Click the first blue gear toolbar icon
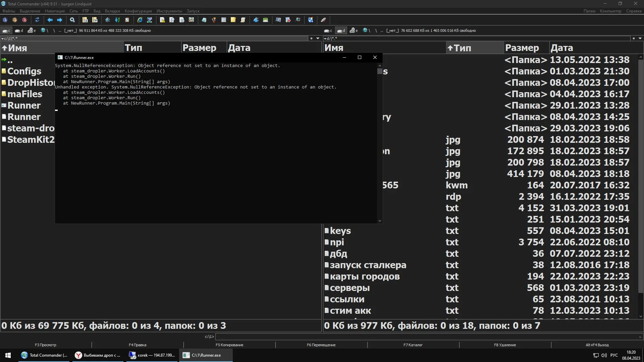The height and width of the screenshot is (362, 644). point(5,20)
